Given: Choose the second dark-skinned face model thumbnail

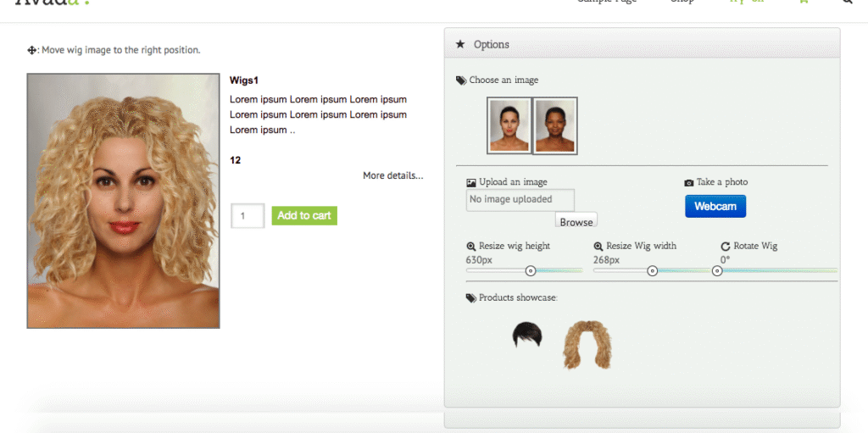Looking at the screenshot, I should (x=555, y=125).
